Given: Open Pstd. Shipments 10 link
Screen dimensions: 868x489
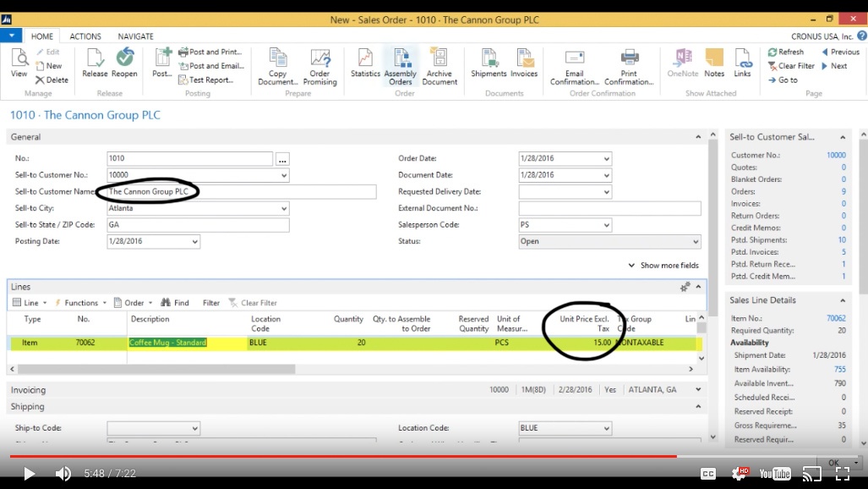Looking at the screenshot, I should [x=842, y=240].
